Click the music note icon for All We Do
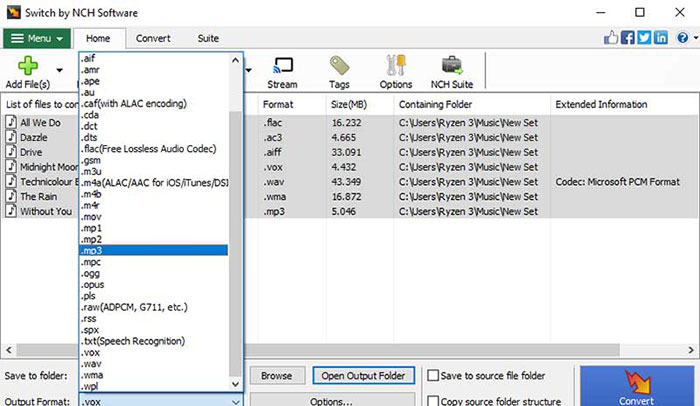This screenshot has height=406, width=700. (x=11, y=122)
